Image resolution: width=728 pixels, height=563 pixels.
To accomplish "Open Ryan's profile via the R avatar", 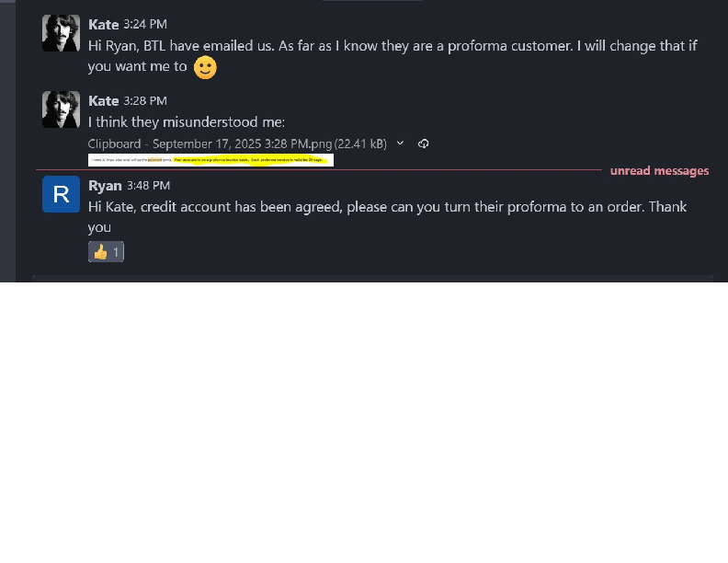I will point(61,194).
